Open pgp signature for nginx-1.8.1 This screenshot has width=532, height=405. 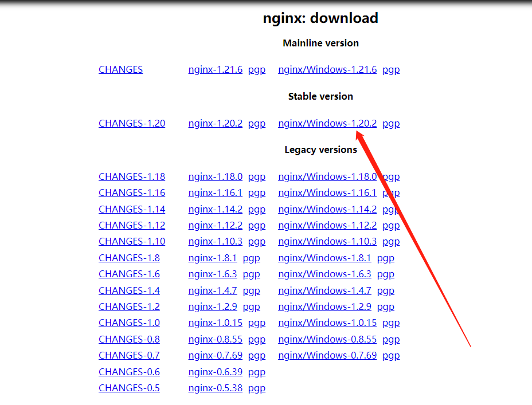tap(252, 258)
